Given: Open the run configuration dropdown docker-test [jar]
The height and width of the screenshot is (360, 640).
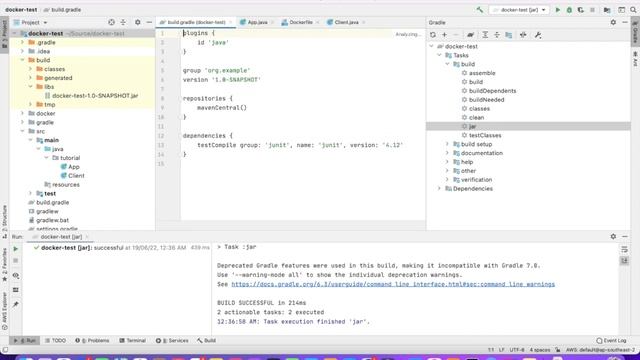Looking at the screenshot, I should coord(519,10).
